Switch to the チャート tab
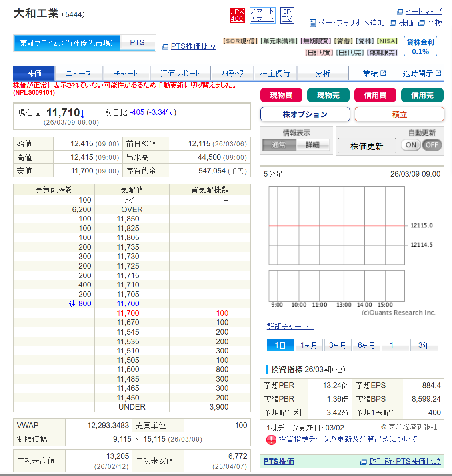The image size is (452, 476). click(x=126, y=74)
